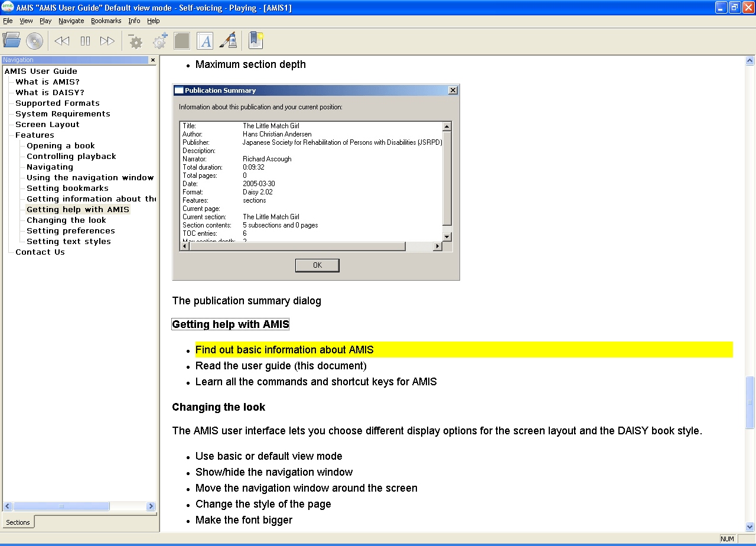Click 'Make the font bigger' bullet

click(244, 520)
